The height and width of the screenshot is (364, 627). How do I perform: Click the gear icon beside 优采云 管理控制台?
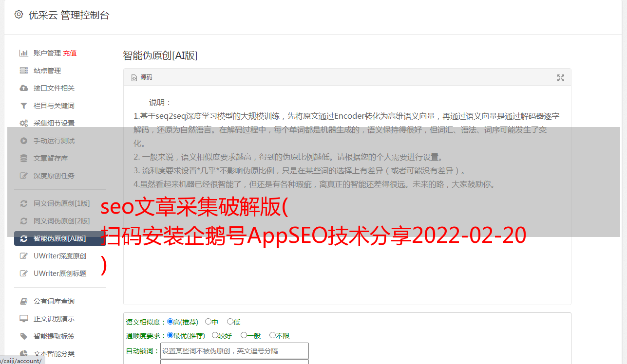tap(19, 15)
